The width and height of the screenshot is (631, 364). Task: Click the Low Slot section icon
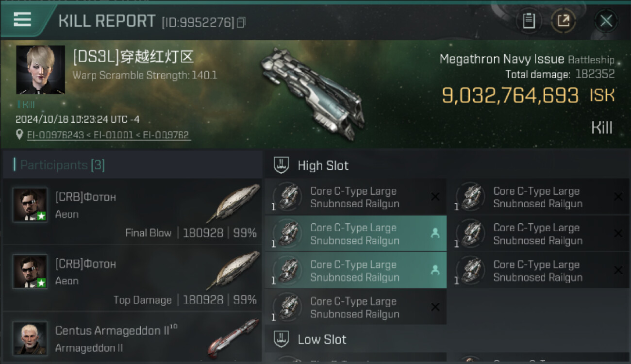282,339
